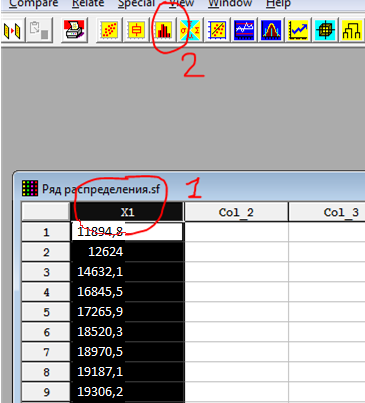Click the empty Col_2 cell in row 5
This screenshot has width=365, height=403.
pyautogui.click(x=236, y=312)
